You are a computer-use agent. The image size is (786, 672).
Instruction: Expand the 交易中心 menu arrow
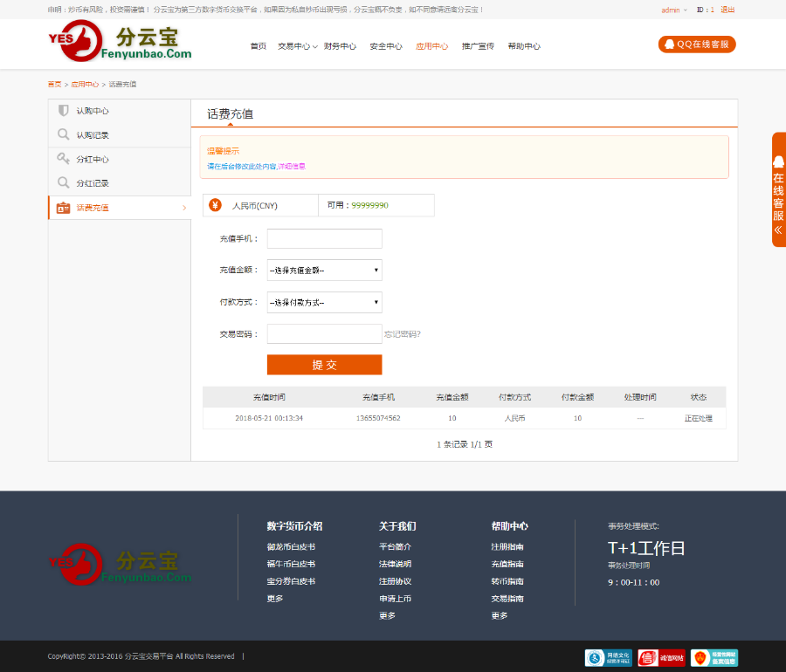314,46
